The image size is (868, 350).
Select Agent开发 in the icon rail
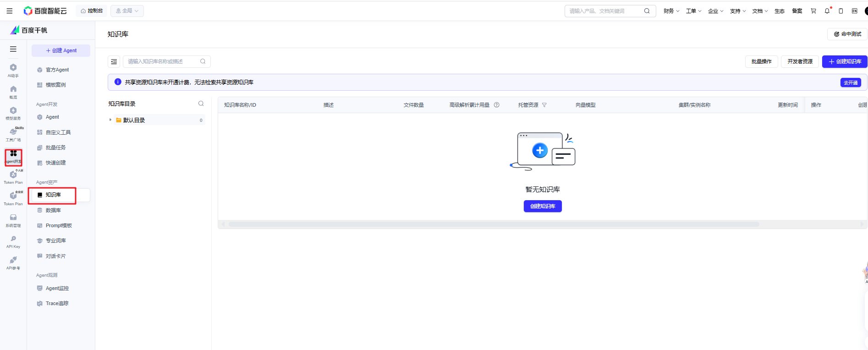pos(13,157)
